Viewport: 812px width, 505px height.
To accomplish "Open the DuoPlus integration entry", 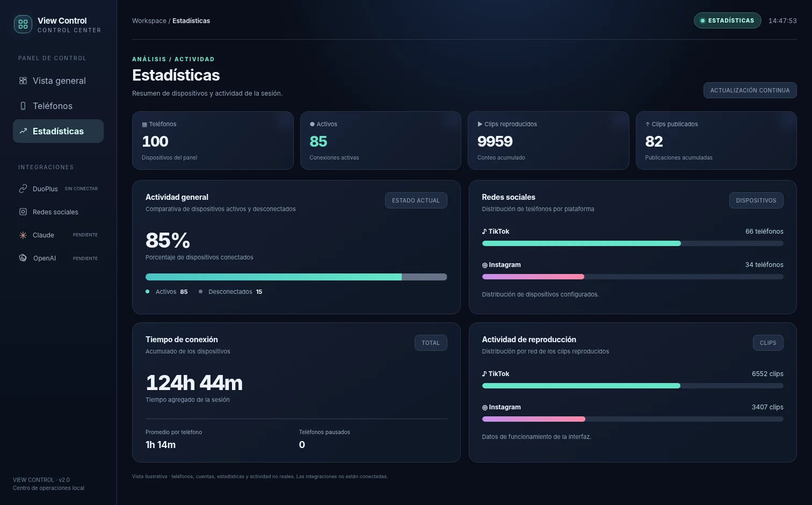I will point(58,189).
